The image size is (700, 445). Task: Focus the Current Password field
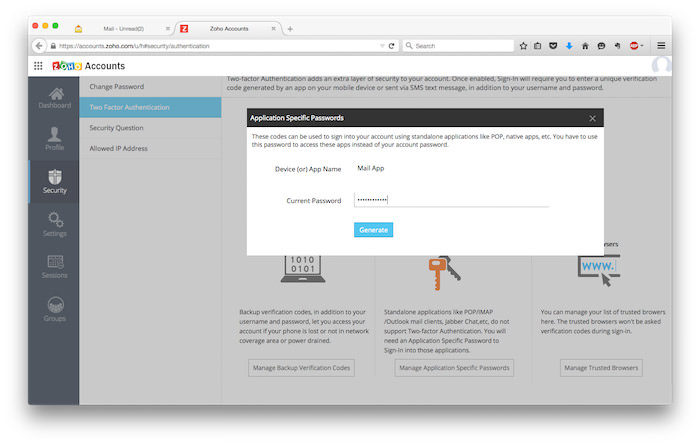[x=451, y=200]
